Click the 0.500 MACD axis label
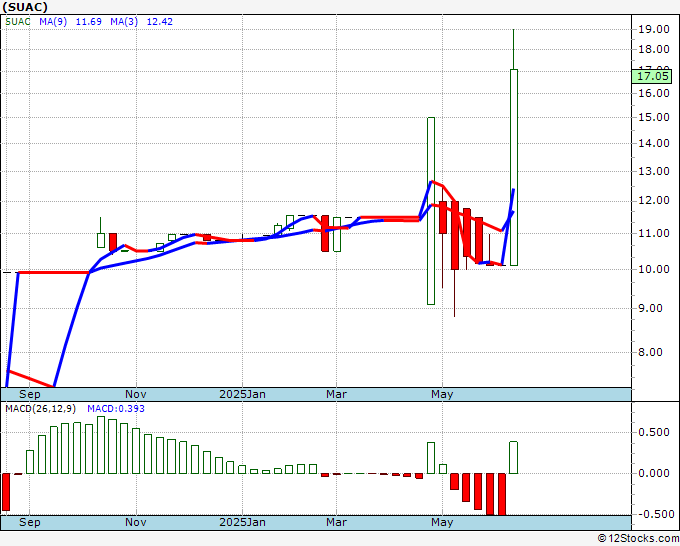This screenshot has height=546, width=680. [x=654, y=432]
